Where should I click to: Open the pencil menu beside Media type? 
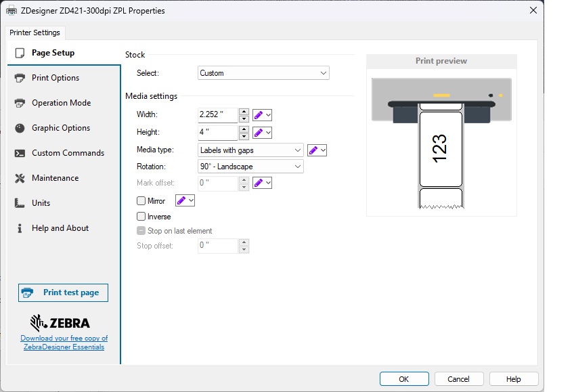pos(317,150)
